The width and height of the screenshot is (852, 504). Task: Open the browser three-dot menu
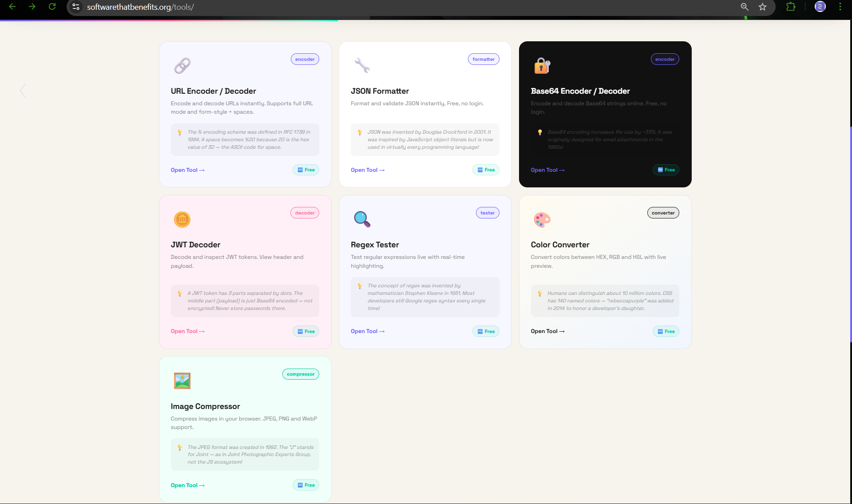coord(840,7)
